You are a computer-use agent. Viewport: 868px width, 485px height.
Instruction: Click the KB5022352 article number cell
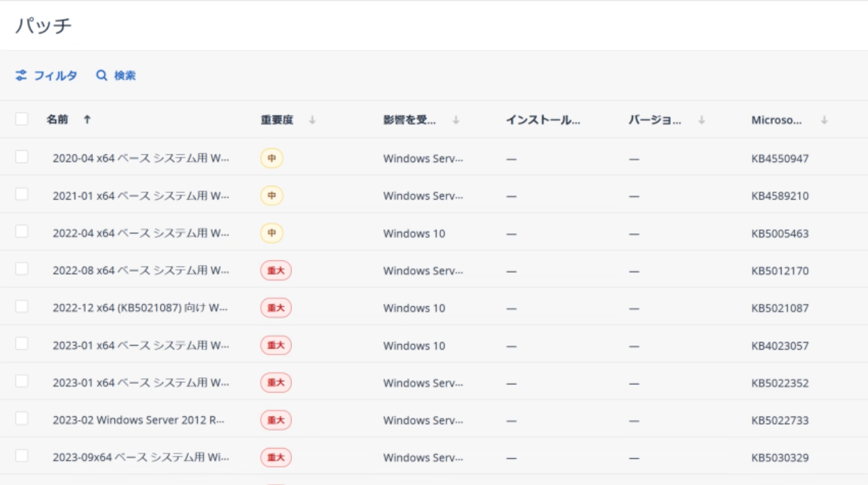780,383
